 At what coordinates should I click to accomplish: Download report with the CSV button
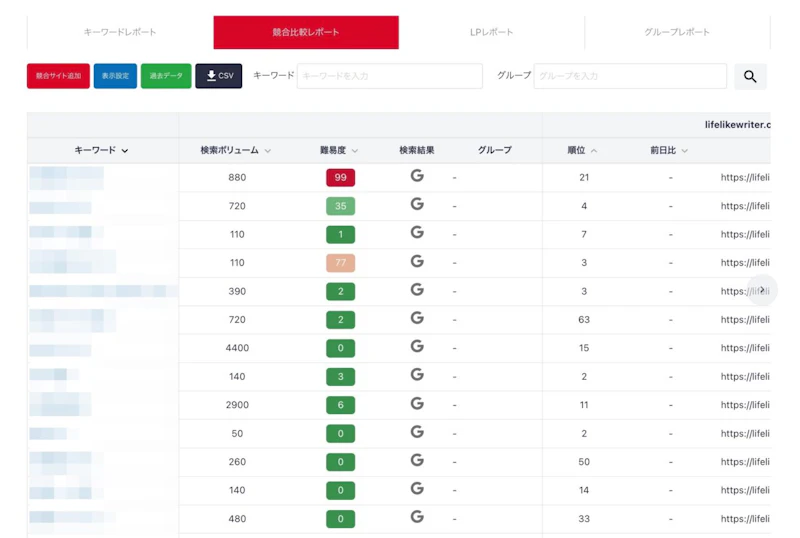pos(218,76)
